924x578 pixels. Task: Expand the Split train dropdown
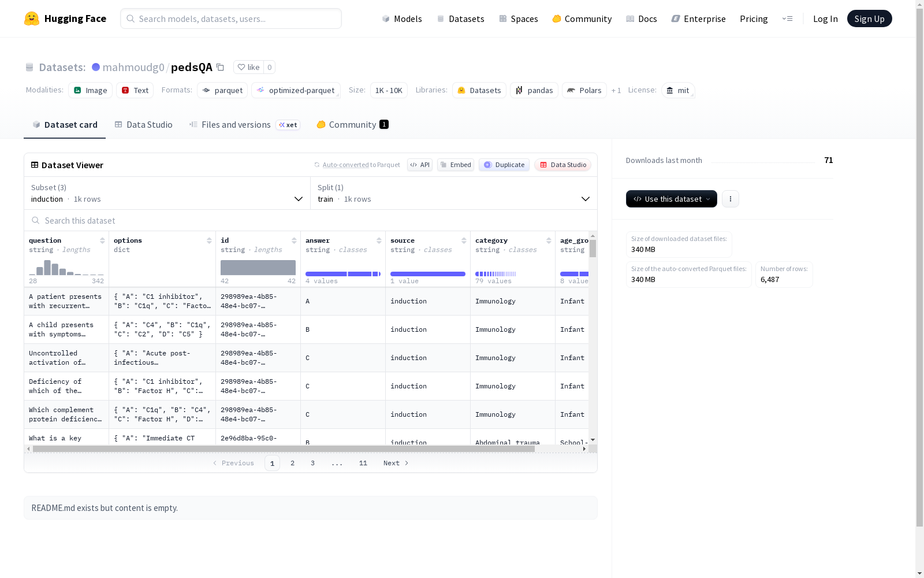tap(454, 193)
